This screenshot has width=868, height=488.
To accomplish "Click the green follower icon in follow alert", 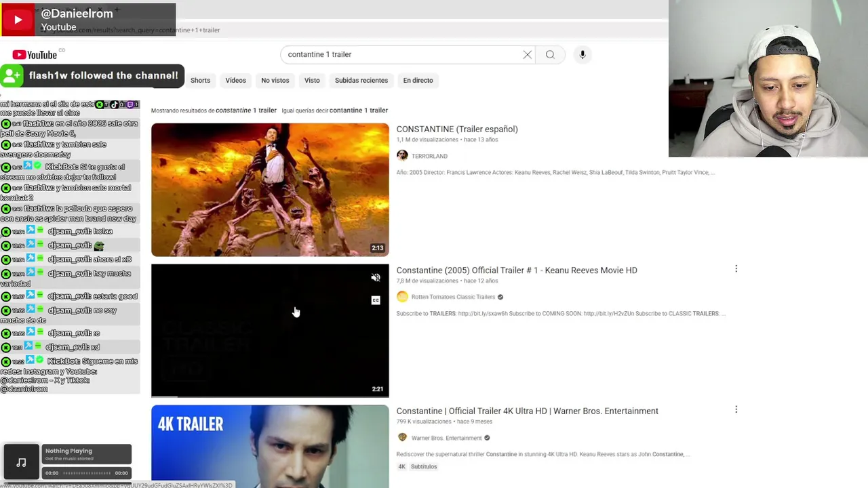I will pyautogui.click(x=12, y=76).
